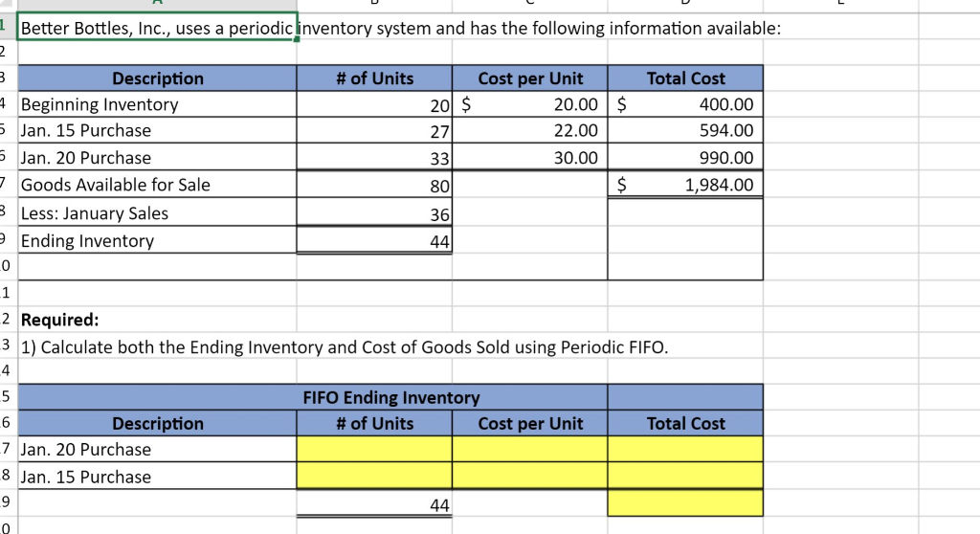Image resolution: width=980 pixels, height=534 pixels.
Task: Click the top 'Description' header cell
Action: 157,78
